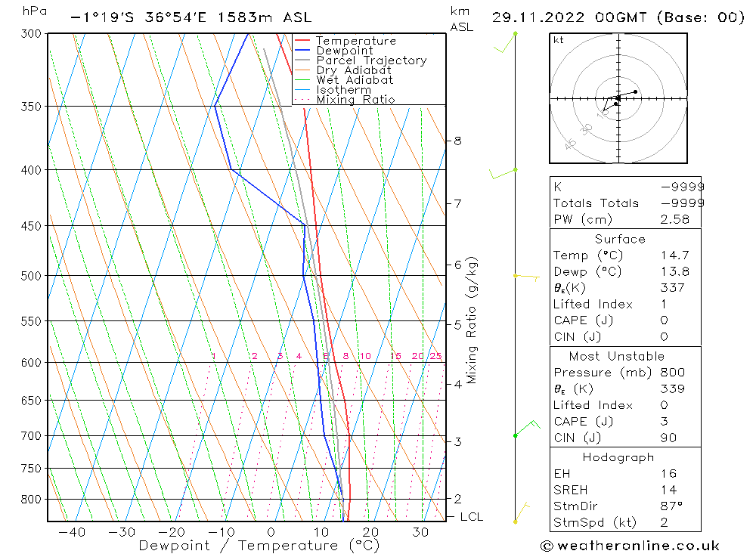
Task: Click the date header 29.11.2022 00GMT
Action: tap(569, 17)
